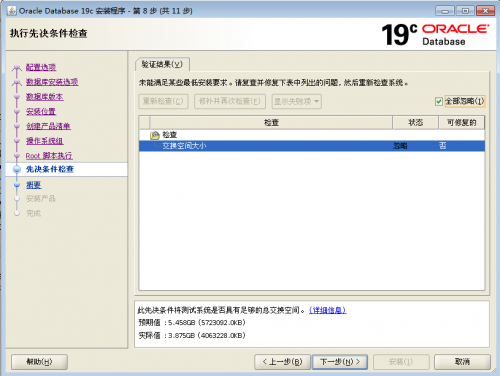Click the grayed-out 安装产品 step

[x=41, y=199]
